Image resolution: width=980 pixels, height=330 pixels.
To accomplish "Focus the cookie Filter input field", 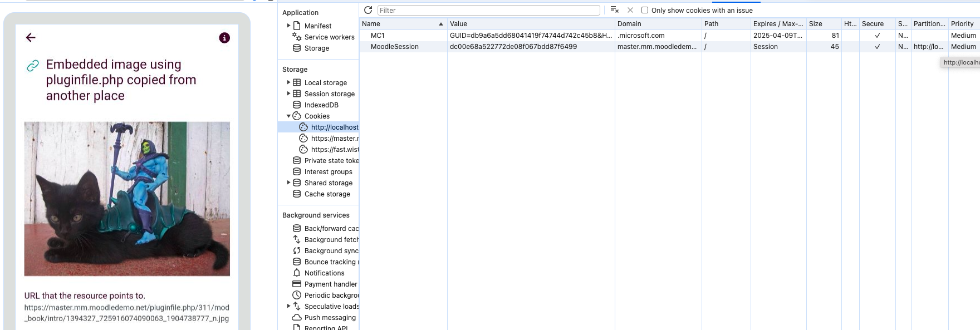I will pos(488,10).
